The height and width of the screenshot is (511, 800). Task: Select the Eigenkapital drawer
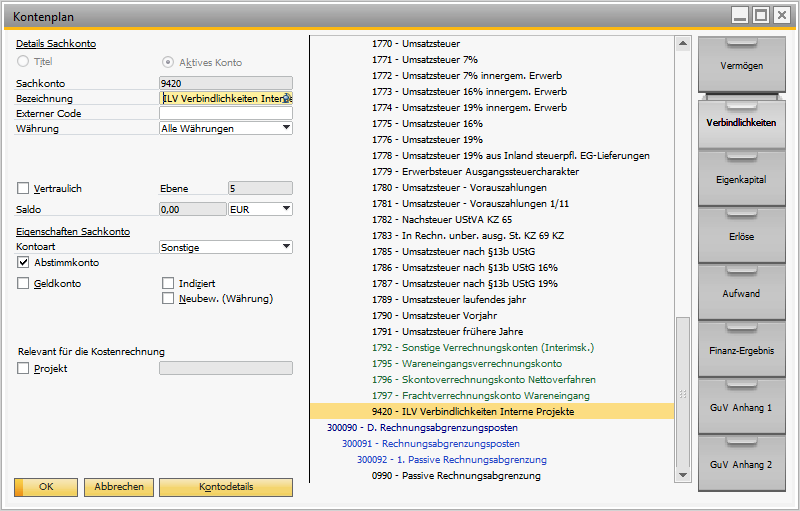(x=741, y=180)
